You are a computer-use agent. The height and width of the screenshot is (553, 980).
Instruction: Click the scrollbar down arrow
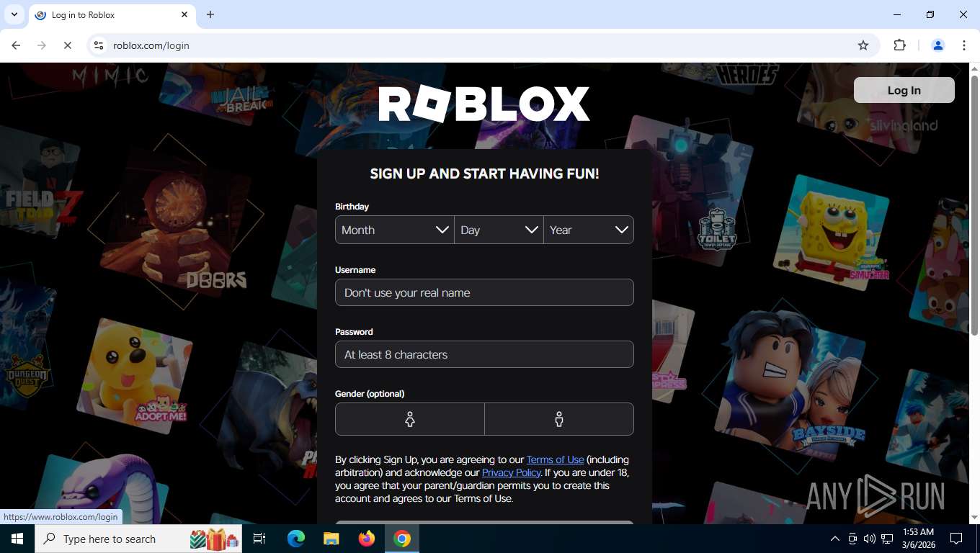pos(974,517)
